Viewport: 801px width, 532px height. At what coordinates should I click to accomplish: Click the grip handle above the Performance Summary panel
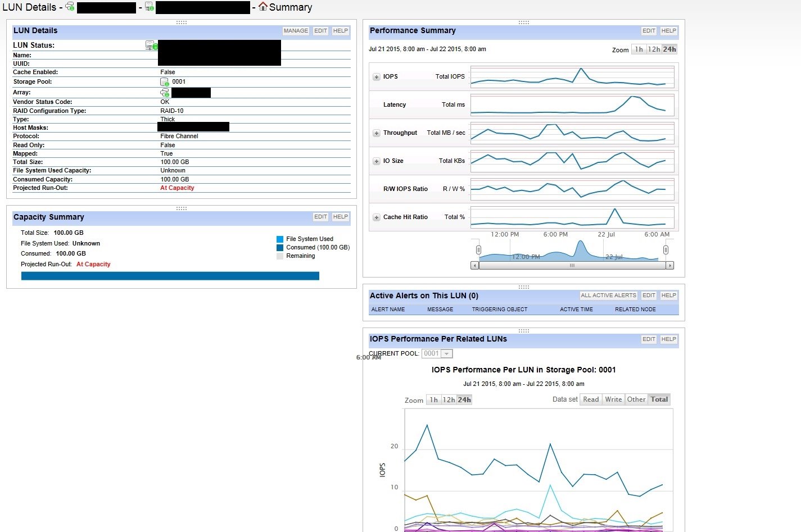click(x=524, y=22)
